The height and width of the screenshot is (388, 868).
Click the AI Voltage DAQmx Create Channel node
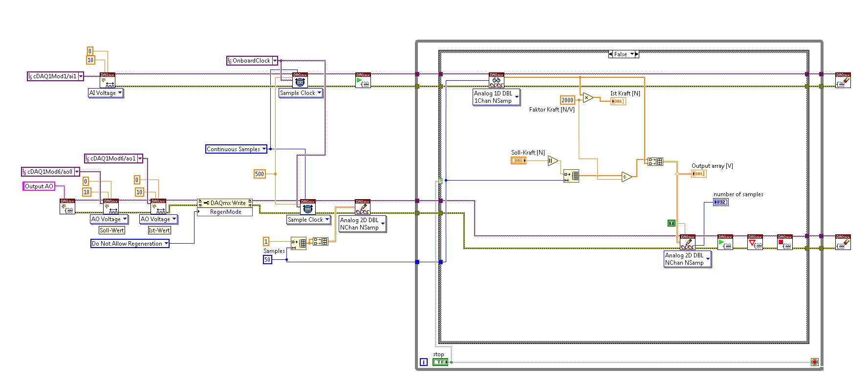[x=108, y=80]
